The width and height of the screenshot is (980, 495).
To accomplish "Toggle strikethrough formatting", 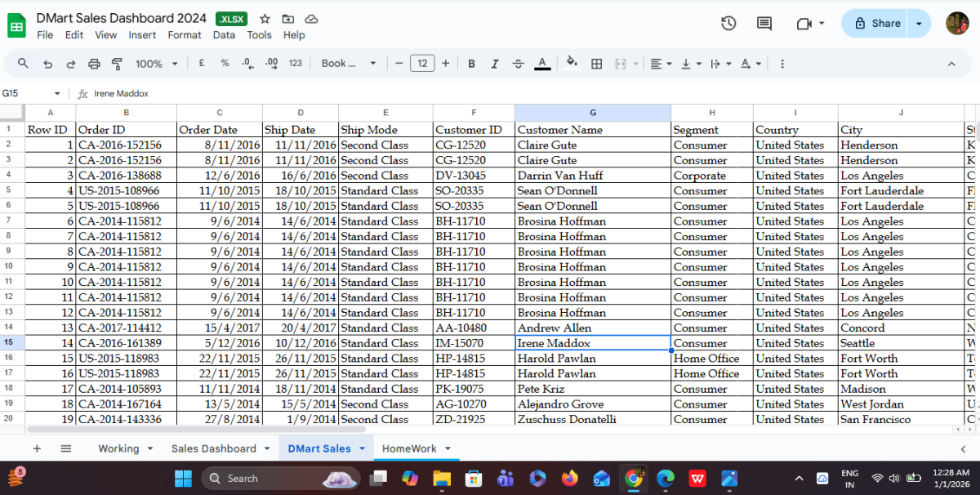I will pyautogui.click(x=518, y=64).
